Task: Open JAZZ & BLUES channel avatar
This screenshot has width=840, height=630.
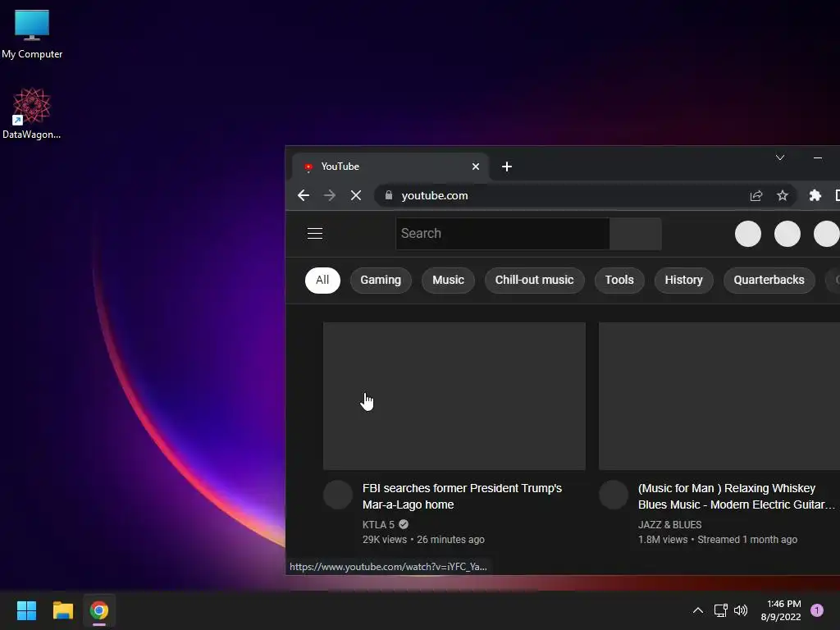Action: pyautogui.click(x=614, y=495)
